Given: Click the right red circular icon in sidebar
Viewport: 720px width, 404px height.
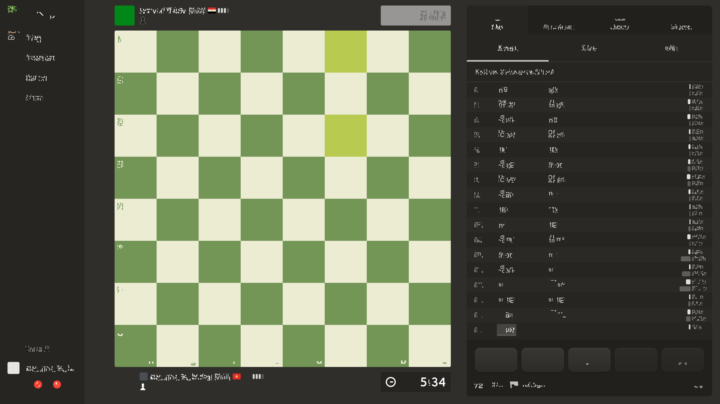Looking at the screenshot, I should (x=57, y=385).
